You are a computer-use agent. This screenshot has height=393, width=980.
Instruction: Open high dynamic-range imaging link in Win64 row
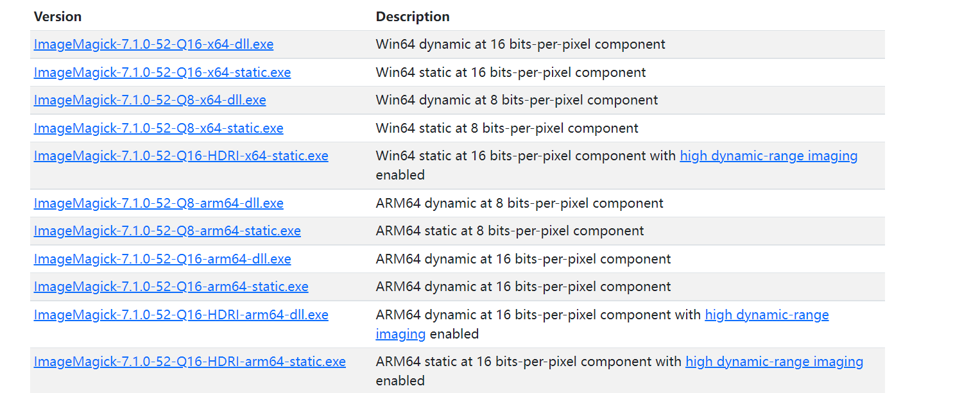click(768, 156)
